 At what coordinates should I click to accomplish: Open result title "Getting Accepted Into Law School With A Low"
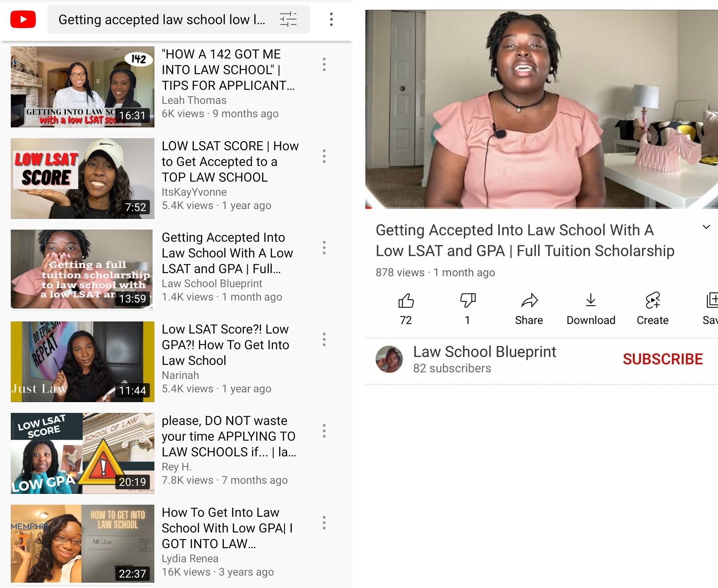[228, 253]
